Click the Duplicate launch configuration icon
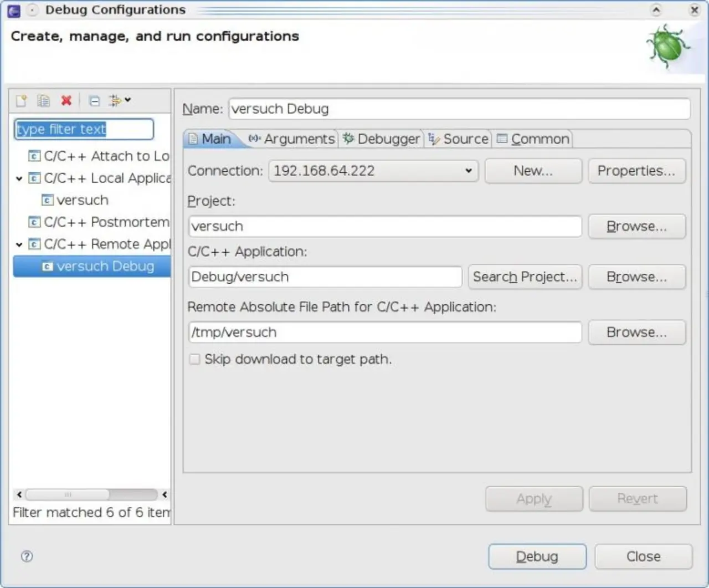The width and height of the screenshot is (709, 588). click(x=43, y=100)
